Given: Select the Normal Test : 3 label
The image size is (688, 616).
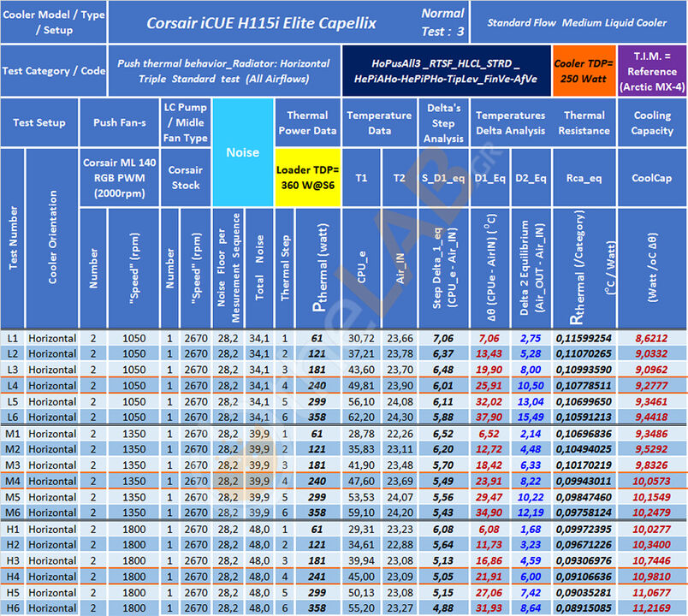Looking at the screenshot, I should tap(442, 22).
